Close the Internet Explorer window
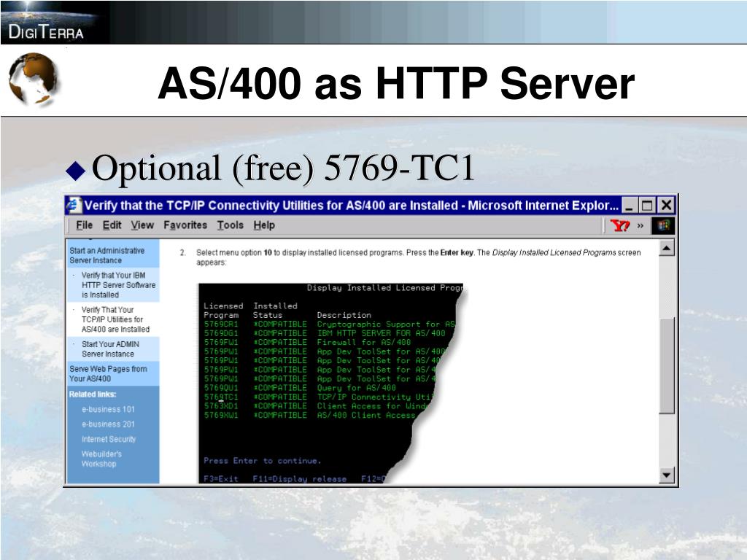Image resolution: width=747 pixels, height=560 pixels. click(666, 206)
